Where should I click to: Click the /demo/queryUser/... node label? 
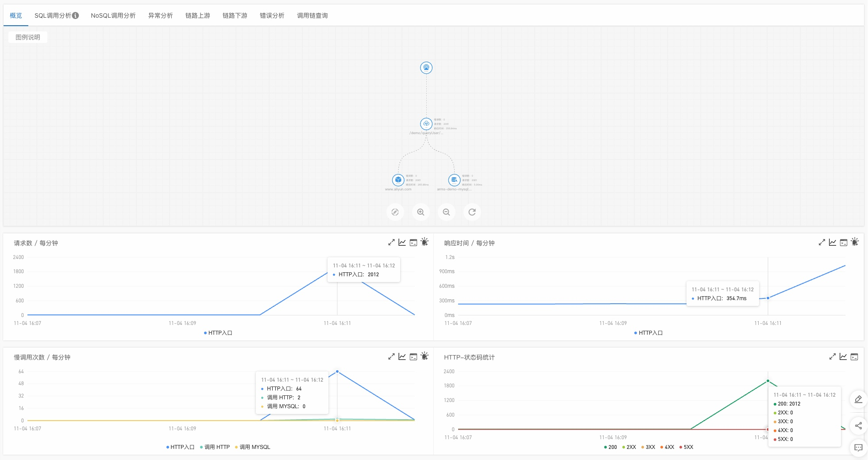click(x=426, y=133)
